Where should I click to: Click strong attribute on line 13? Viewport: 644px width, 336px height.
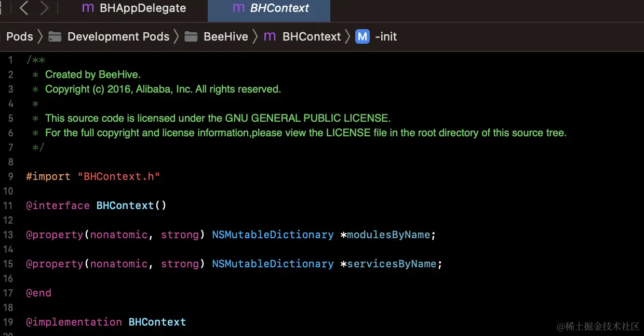(x=180, y=235)
